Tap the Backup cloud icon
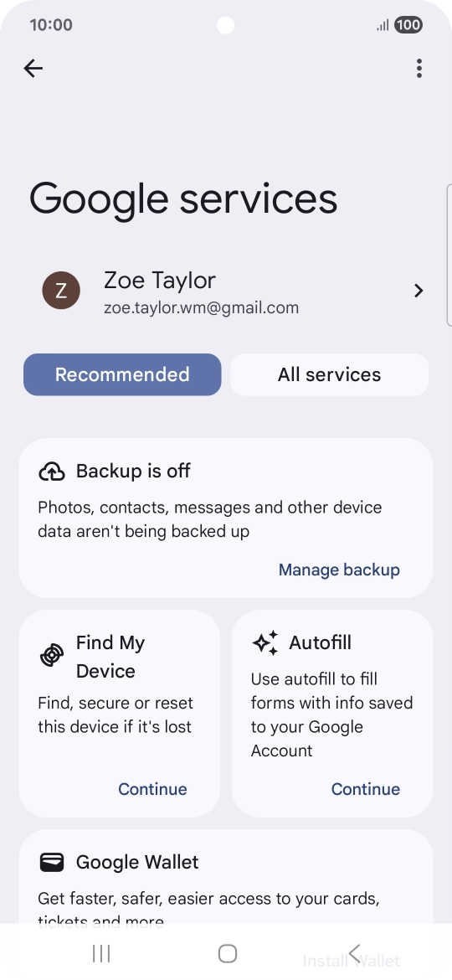The width and height of the screenshot is (452, 980). (52, 472)
